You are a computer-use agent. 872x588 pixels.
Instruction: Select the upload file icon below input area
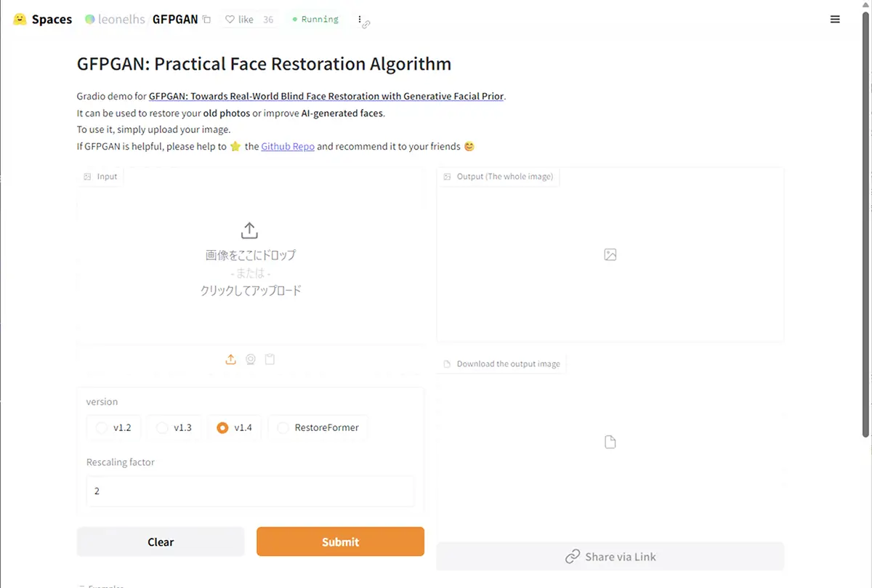pyautogui.click(x=230, y=358)
